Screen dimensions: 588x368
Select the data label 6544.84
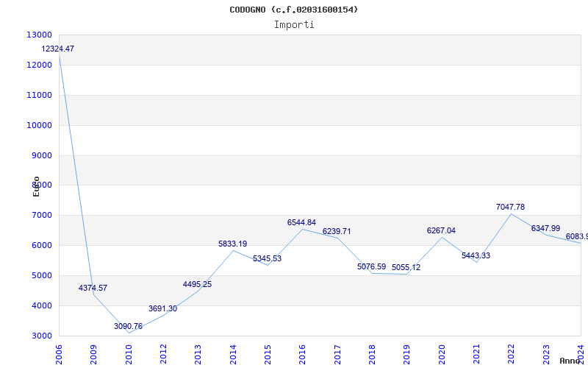tap(301, 222)
